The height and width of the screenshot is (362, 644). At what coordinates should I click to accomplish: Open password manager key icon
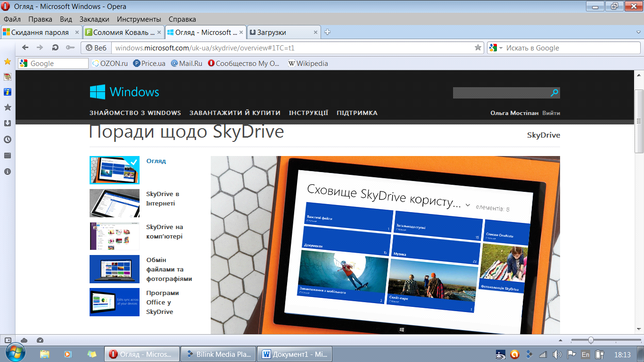click(70, 48)
